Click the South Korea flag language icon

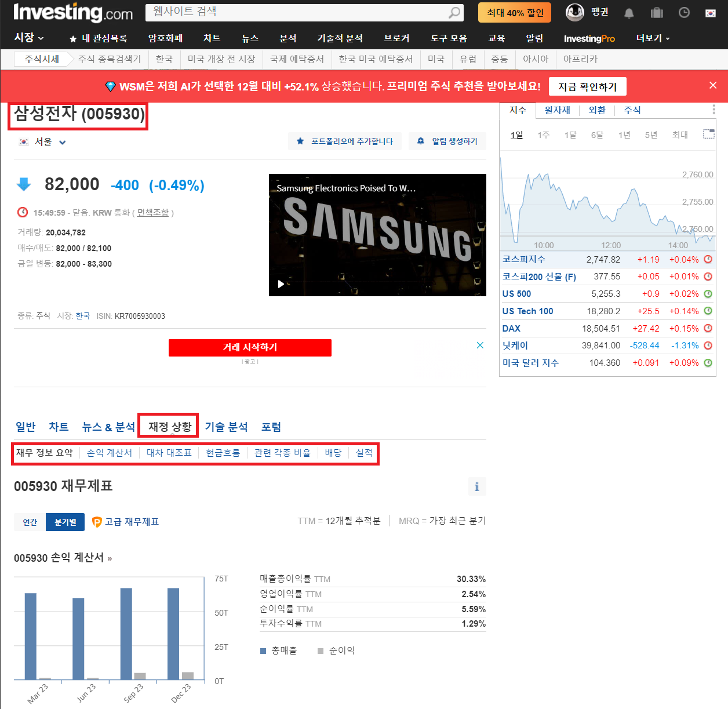[x=711, y=13]
